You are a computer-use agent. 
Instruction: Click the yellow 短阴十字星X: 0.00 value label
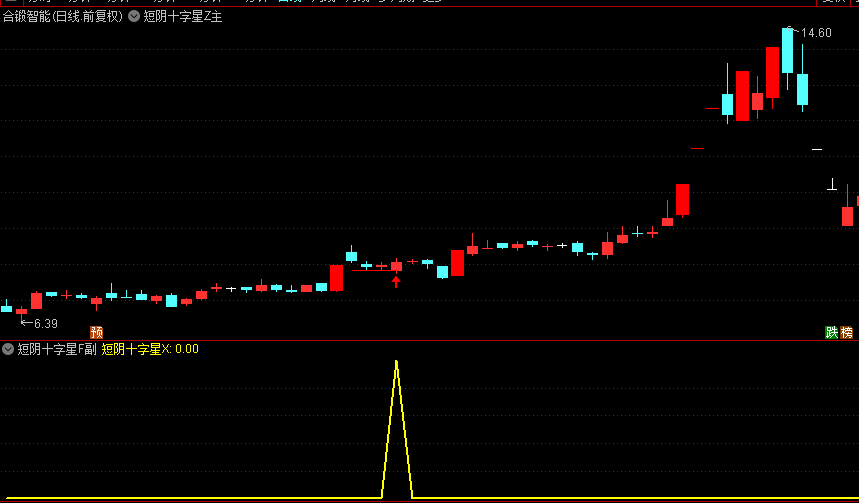(x=150, y=349)
